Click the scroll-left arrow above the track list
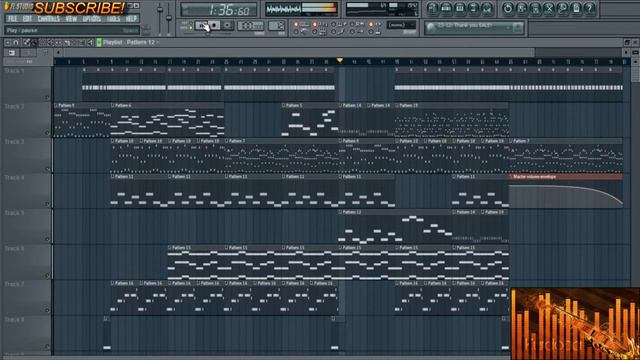 58,53
